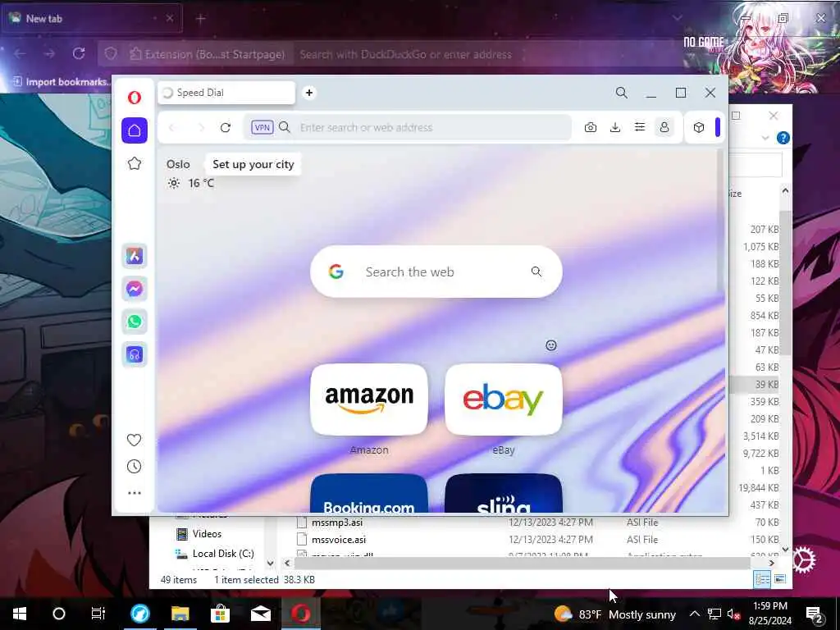Viewport: 840px width, 630px height.
Task: Click the Oslo weather location label
Action: (178, 164)
